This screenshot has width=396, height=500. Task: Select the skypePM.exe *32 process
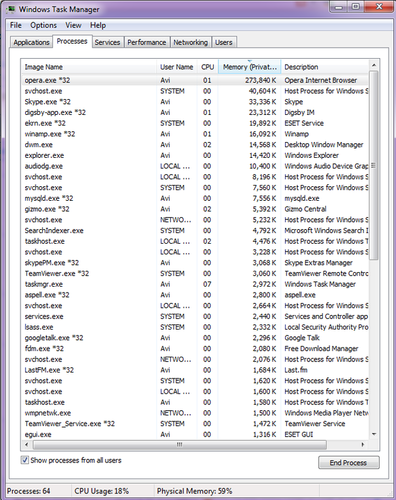pyautogui.click(x=195, y=263)
